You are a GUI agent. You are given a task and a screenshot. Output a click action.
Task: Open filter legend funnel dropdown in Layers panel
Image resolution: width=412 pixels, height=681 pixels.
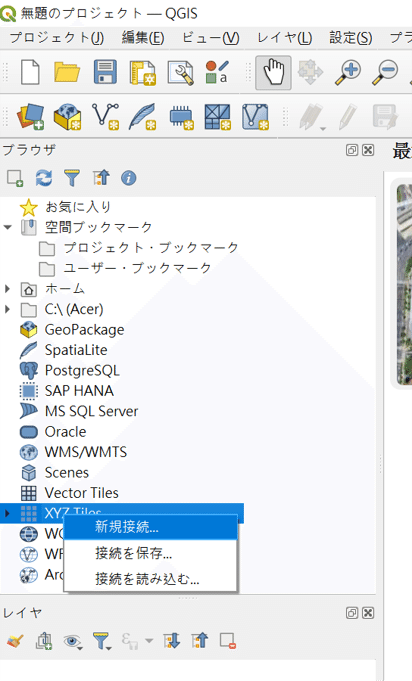[x=102, y=641]
